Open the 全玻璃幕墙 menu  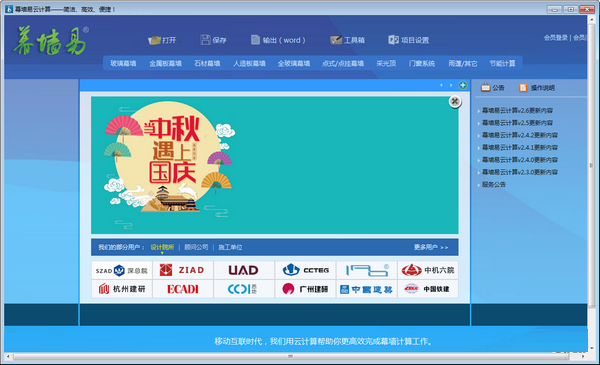point(293,64)
